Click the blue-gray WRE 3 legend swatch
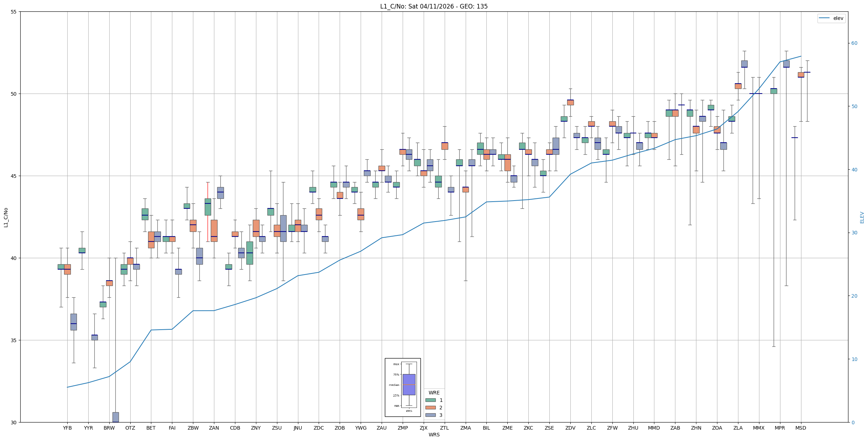 (430, 415)
